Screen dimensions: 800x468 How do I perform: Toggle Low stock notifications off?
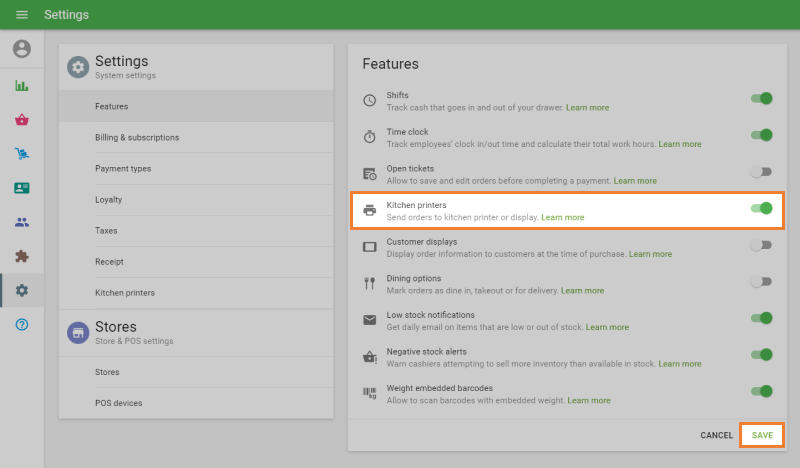[x=762, y=318]
